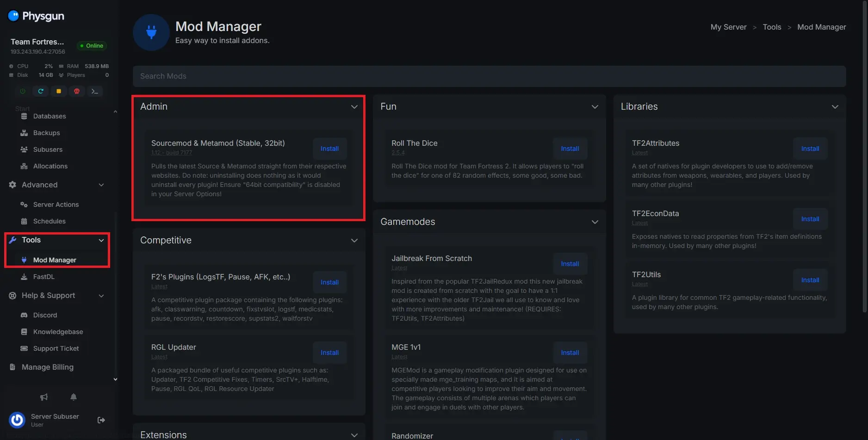Open the server console terminal icon

point(95,91)
